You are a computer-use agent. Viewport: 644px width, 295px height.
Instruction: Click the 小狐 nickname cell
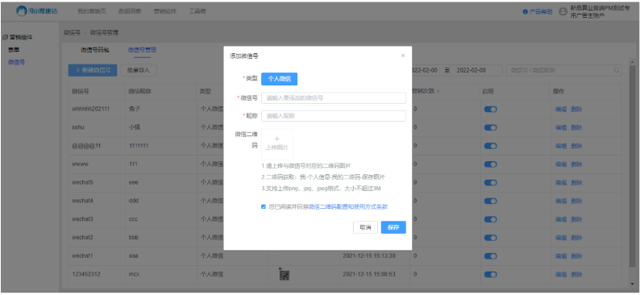point(135,127)
